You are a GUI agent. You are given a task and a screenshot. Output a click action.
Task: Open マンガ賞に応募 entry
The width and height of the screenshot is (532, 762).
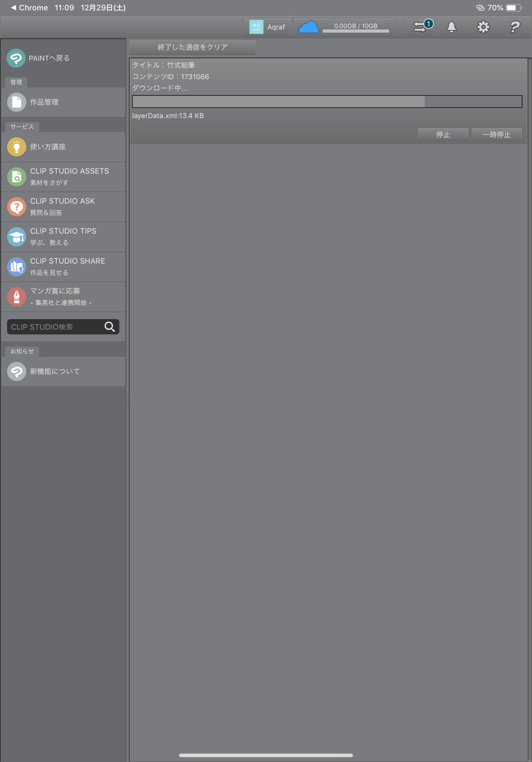pos(63,296)
